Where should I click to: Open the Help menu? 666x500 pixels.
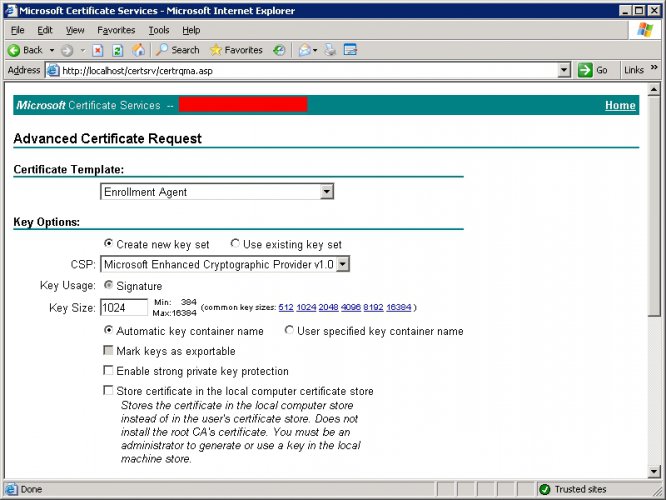pyautogui.click(x=191, y=30)
